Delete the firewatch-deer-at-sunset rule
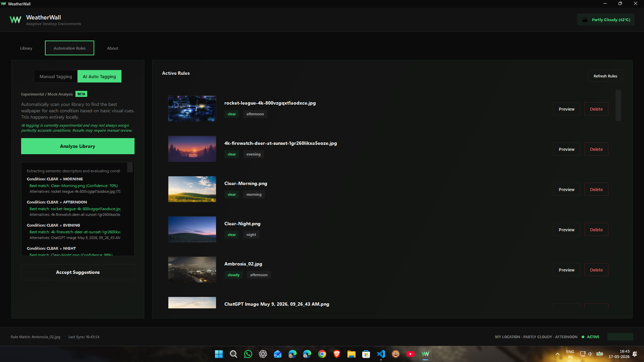 tap(596, 149)
